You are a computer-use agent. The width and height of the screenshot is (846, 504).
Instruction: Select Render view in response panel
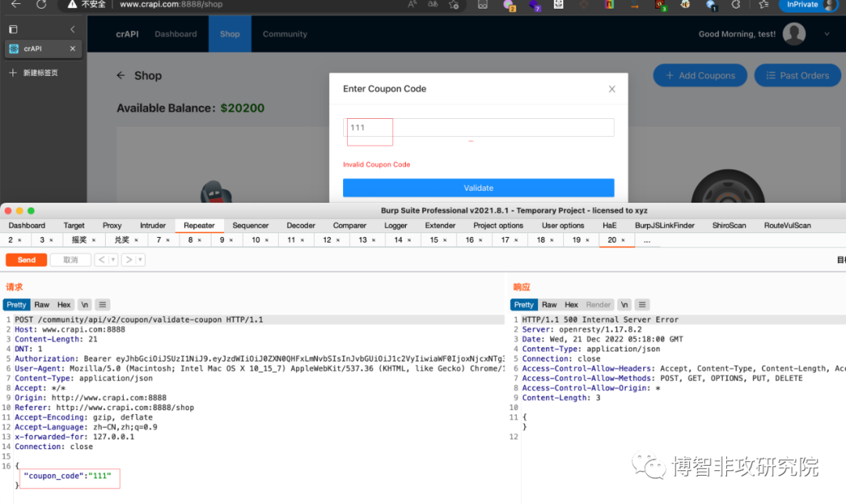[598, 304]
